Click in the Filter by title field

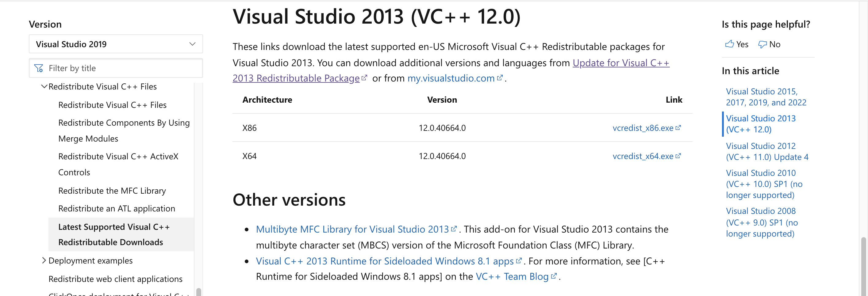121,68
